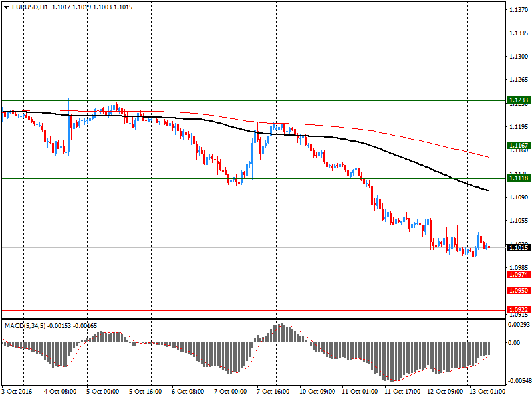Click the 7 Oct 16:00 time axis label

273,392
